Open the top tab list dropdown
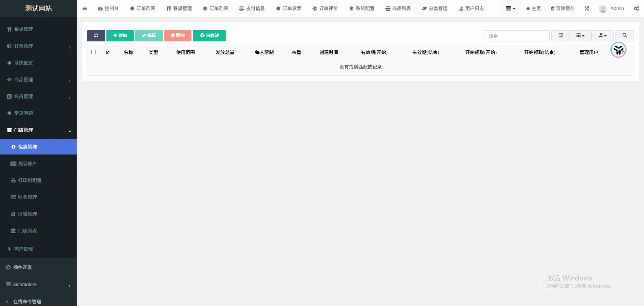The height and width of the screenshot is (306, 644). [510, 8]
